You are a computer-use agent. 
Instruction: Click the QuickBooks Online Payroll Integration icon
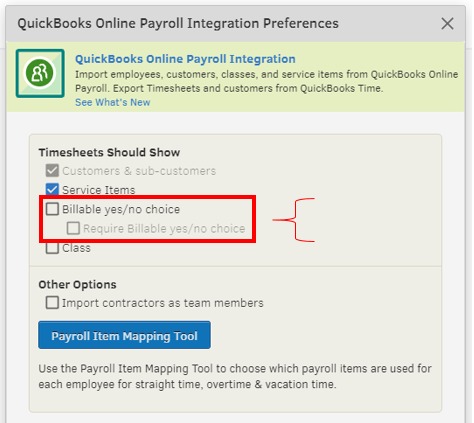pyautogui.click(x=40, y=73)
